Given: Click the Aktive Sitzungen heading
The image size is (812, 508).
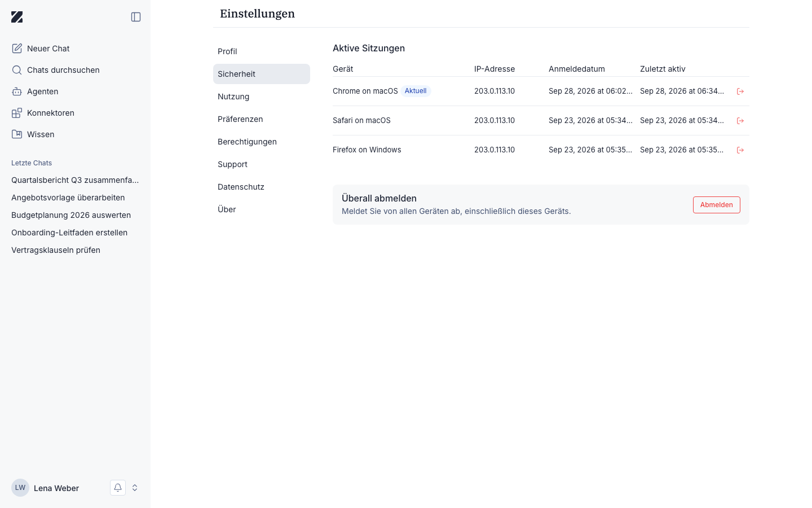Looking at the screenshot, I should tap(369, 48).
